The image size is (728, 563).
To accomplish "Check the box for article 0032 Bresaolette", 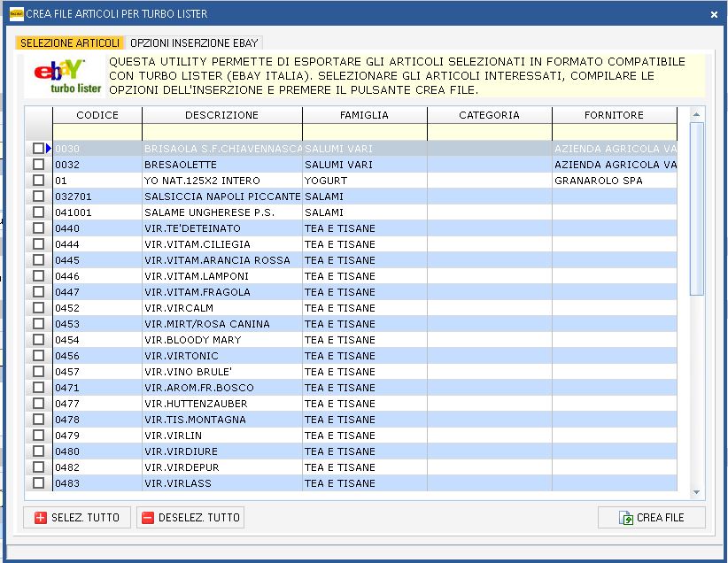I will [39, 165].
